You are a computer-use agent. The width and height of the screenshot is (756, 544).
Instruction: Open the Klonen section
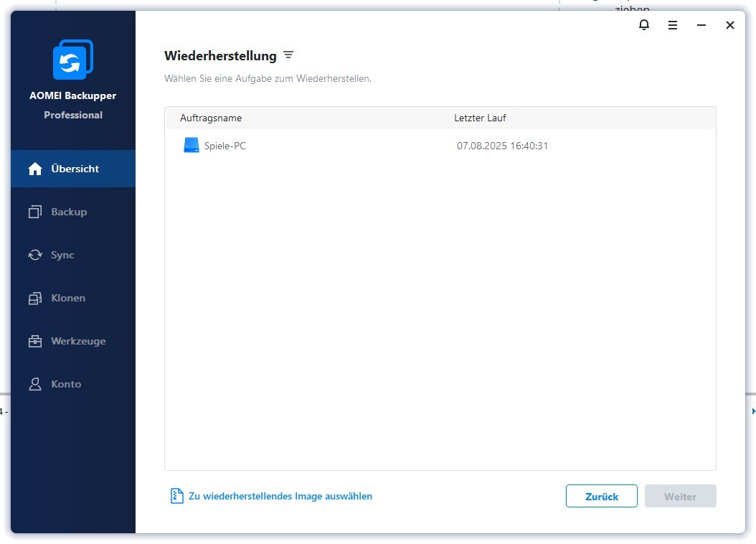pos(67,298)
